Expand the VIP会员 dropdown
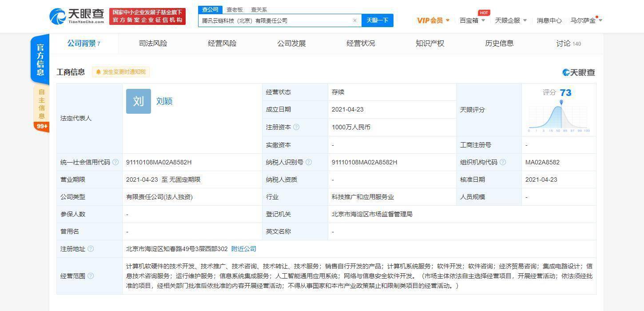 [x=433, y=20]
